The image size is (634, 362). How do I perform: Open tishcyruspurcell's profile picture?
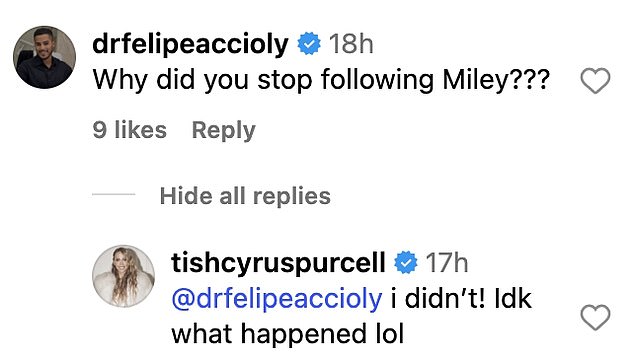coord(124,276)
